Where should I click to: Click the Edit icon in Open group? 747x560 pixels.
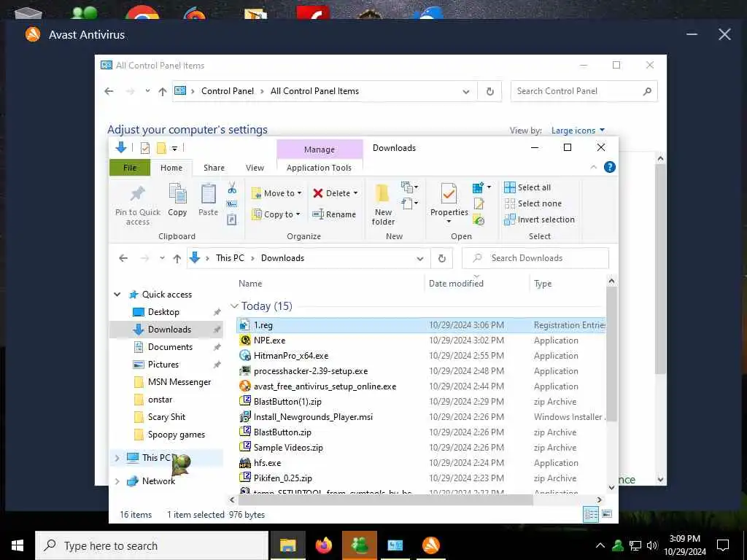tap(479, 204)
